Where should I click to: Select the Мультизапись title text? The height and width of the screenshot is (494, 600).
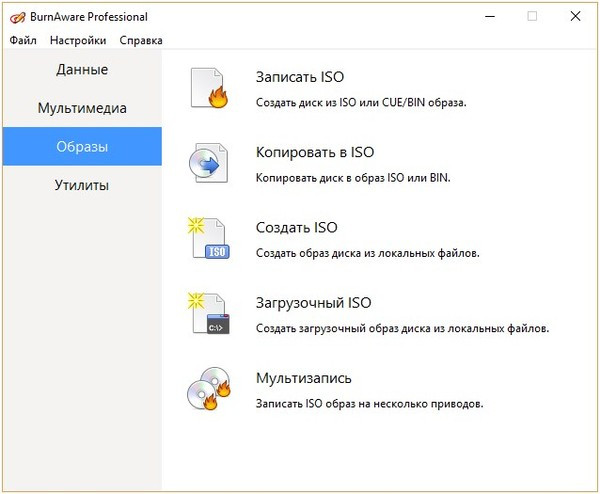point(304,379)
